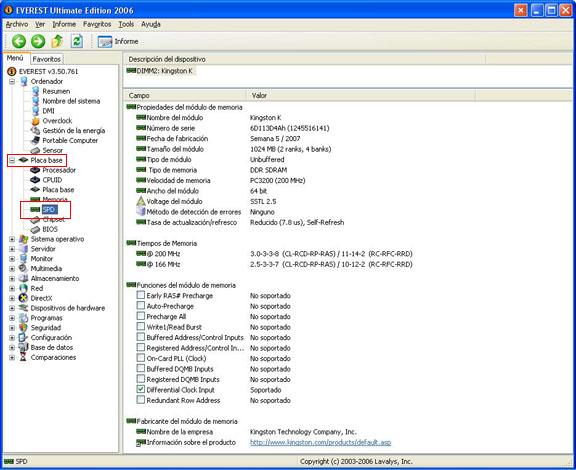Expand the Sistema operativo node
The image size is (576, 470).
tap(12, 239)
